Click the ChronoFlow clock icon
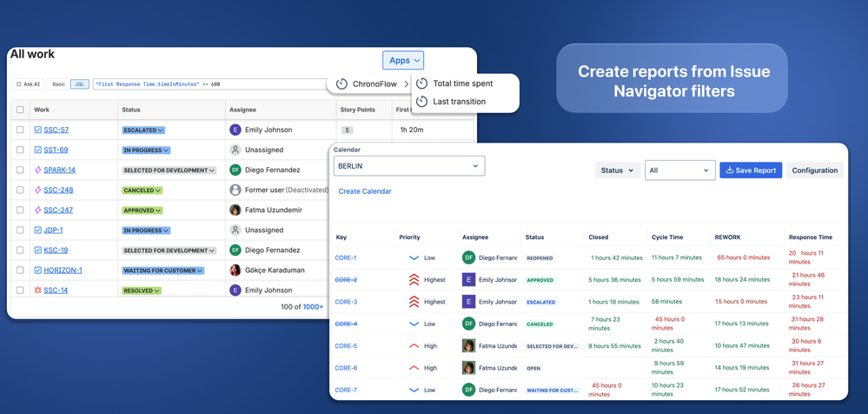This screenshot has height=414, width=868. pyautogui.click(x=341, y=84)
